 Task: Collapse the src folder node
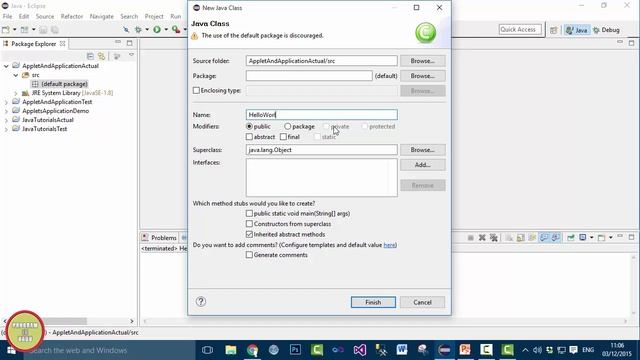tap(16, 75)
